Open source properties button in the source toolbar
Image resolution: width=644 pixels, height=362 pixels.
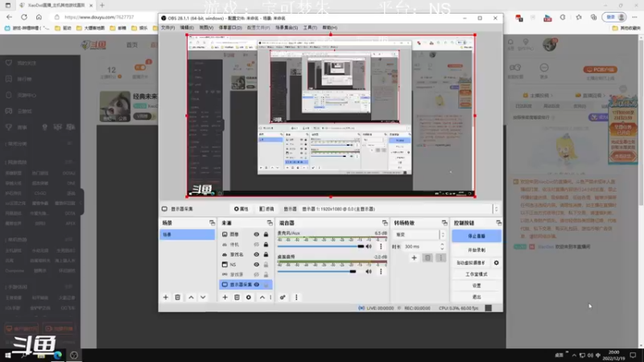coord(241,209)
